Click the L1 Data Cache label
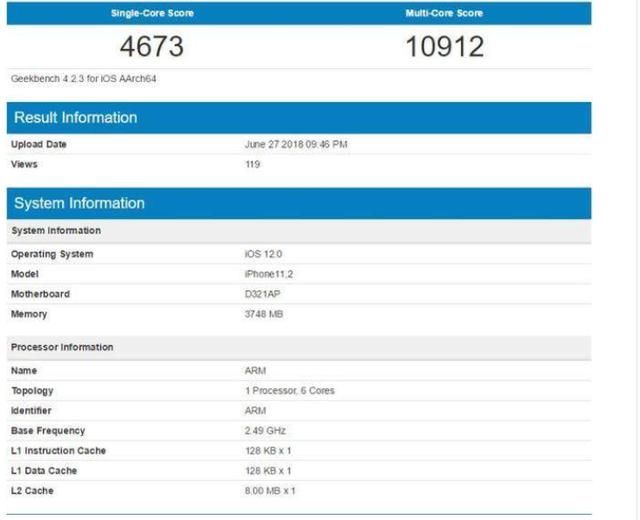 (44, 471)
